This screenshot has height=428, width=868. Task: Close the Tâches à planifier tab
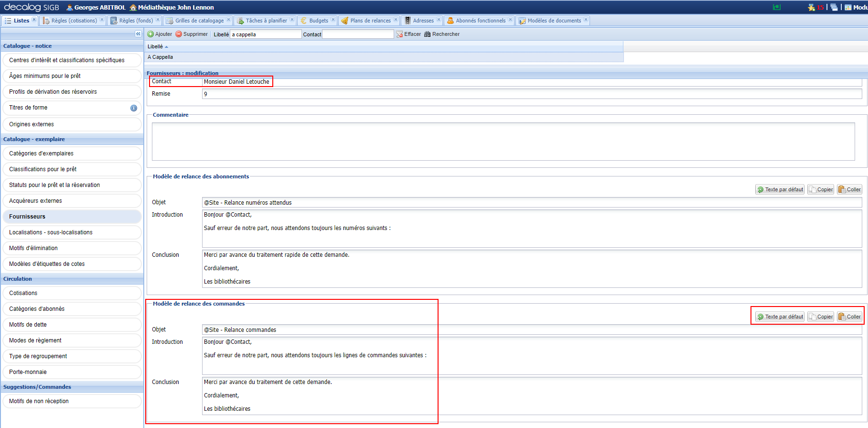click(292, 20)
